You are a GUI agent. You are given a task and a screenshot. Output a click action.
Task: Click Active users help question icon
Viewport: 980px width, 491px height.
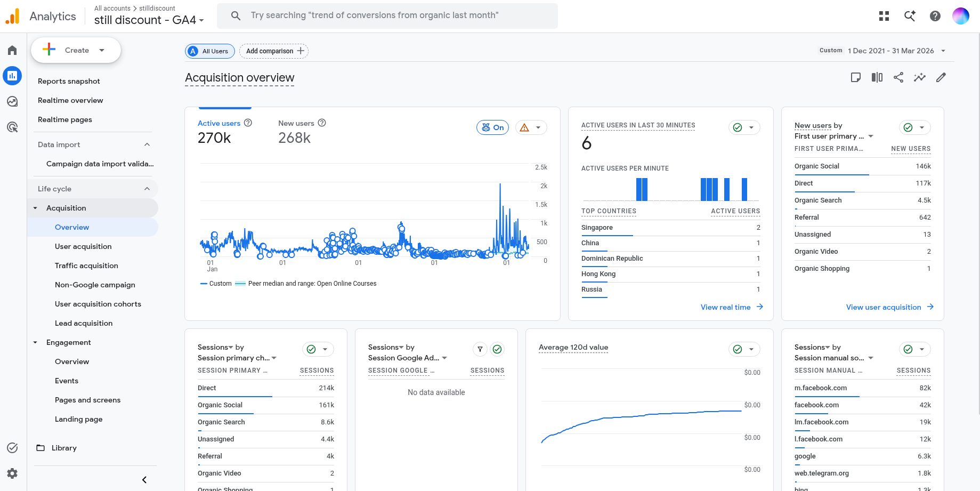248,123
